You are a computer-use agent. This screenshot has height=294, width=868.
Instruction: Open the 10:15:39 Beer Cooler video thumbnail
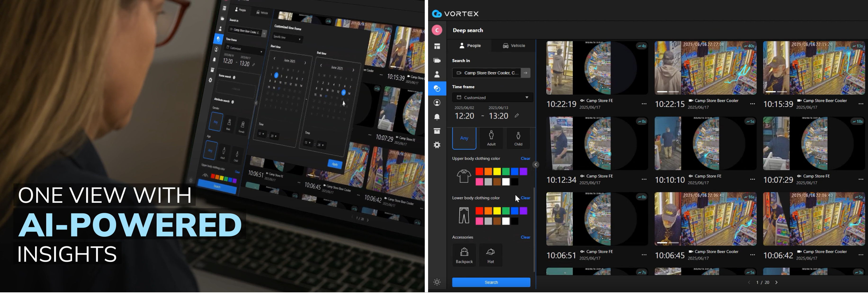pyautogui.click(x=814, y=68)
